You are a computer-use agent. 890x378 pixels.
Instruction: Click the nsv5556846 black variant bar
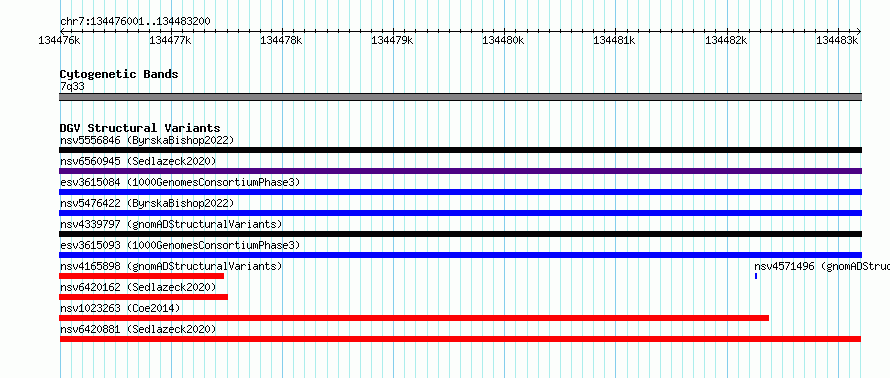[x=460, y=150]
